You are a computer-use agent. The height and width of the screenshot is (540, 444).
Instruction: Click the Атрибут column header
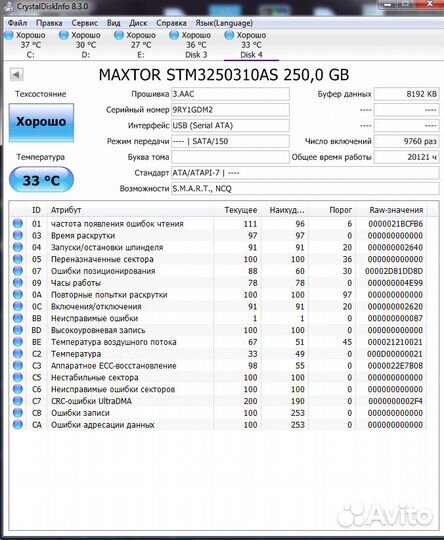(130, 210)
